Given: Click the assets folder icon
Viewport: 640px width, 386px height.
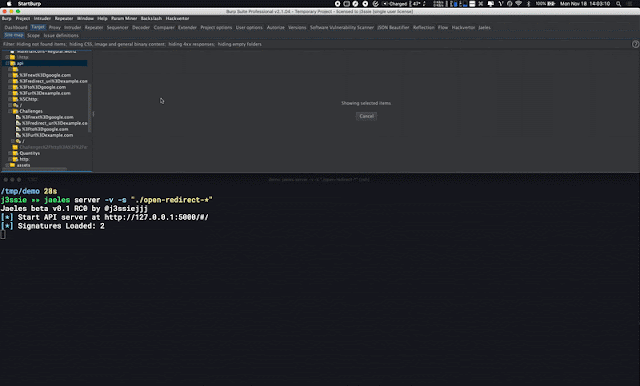Looking at the screenshot, I should click(13, 165).
